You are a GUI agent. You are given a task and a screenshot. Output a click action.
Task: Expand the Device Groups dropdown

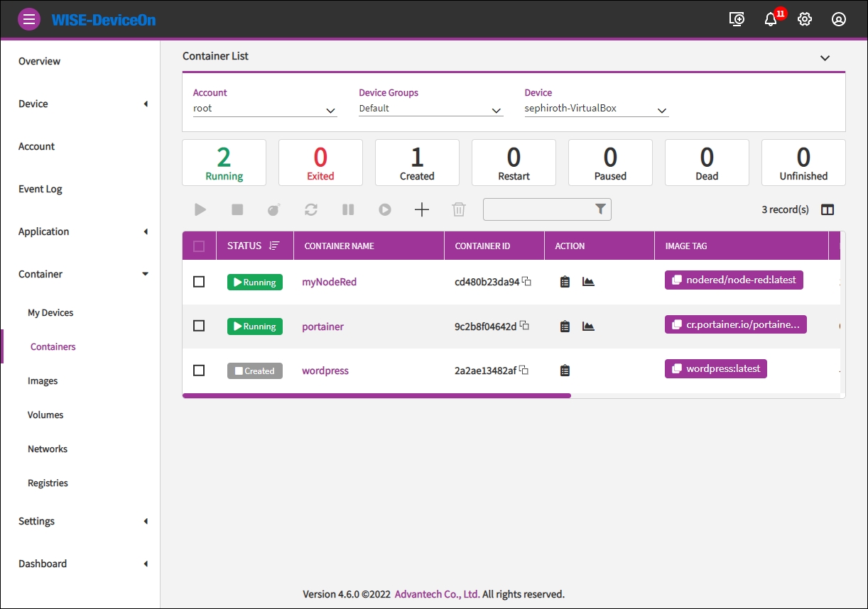[430, 109]
